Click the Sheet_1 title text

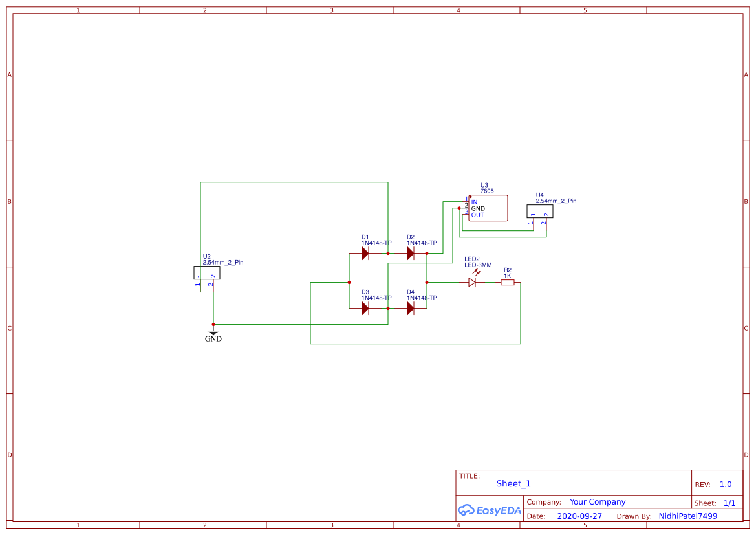[x=513, y=483]
